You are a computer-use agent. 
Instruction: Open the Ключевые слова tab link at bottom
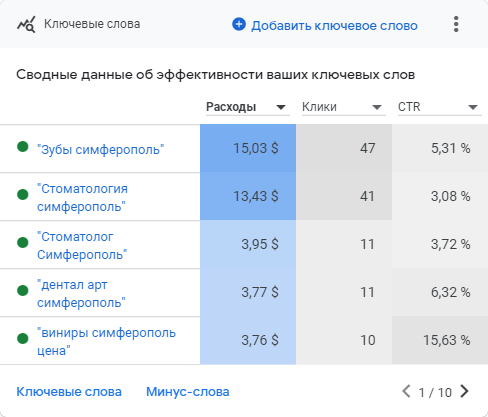coord(69,392)
